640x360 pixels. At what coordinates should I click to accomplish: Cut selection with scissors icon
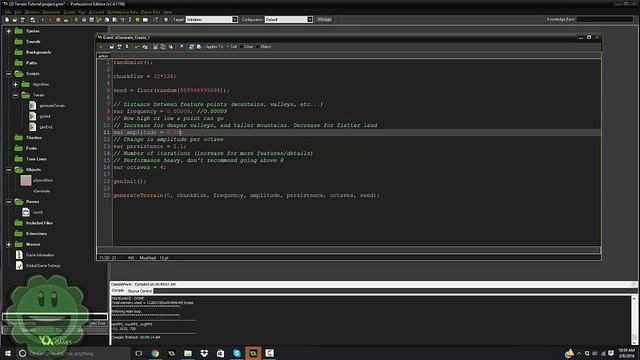(155, 47)
